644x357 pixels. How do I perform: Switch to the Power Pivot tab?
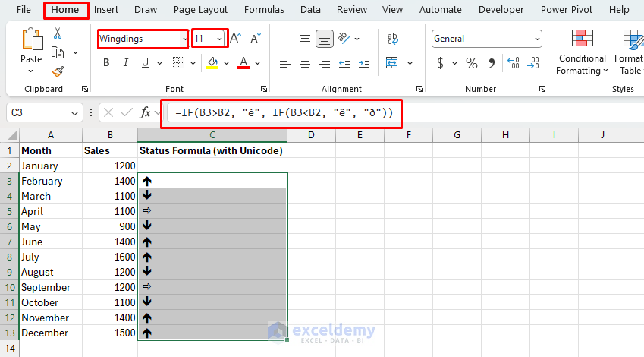click(567, 9)
